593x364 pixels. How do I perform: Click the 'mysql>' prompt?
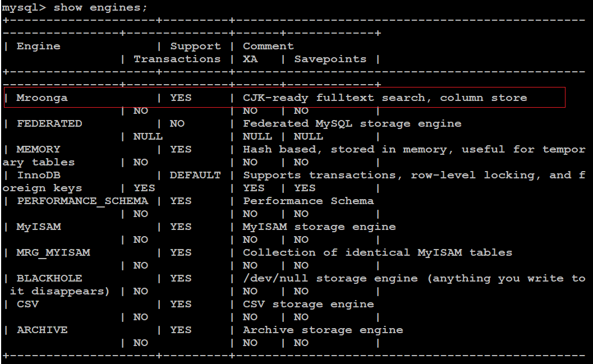click(x=24, y=7)
